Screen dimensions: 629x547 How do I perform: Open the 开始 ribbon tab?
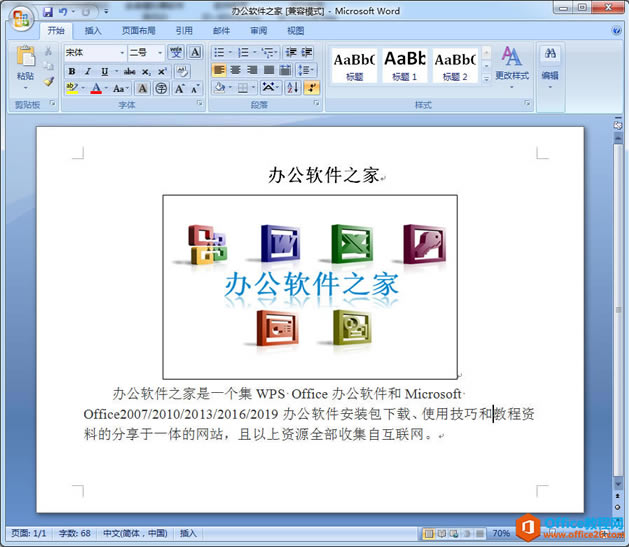56,30
